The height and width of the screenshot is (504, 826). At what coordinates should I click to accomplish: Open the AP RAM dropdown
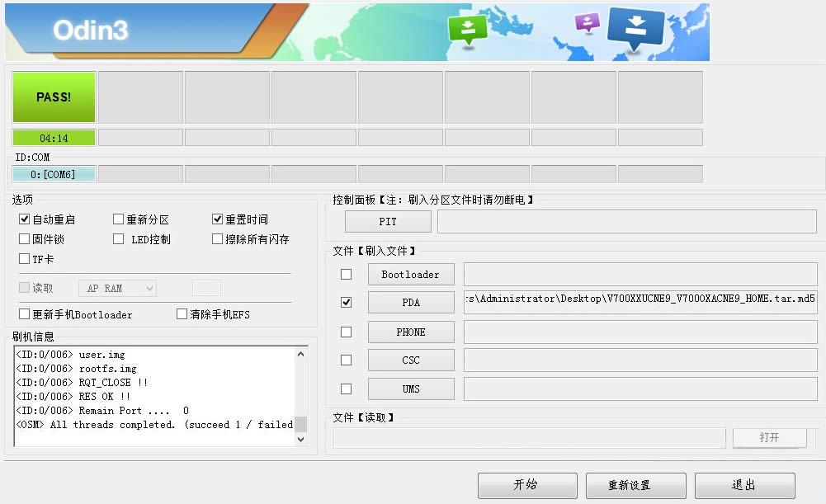coord(117,288)
